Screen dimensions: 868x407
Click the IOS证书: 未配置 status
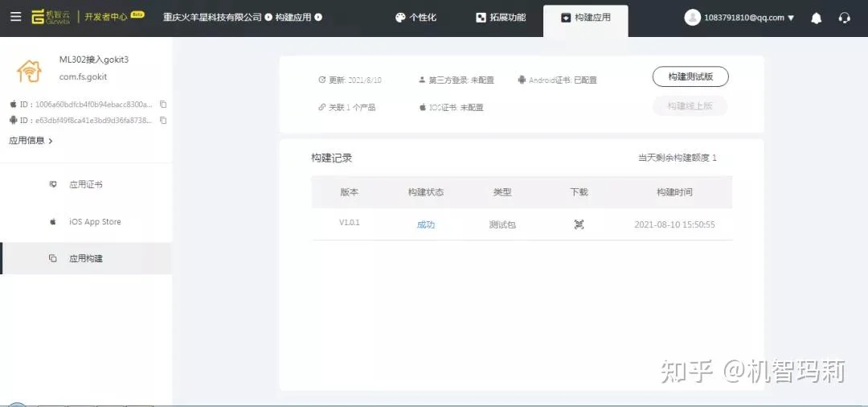coord(457,107)
